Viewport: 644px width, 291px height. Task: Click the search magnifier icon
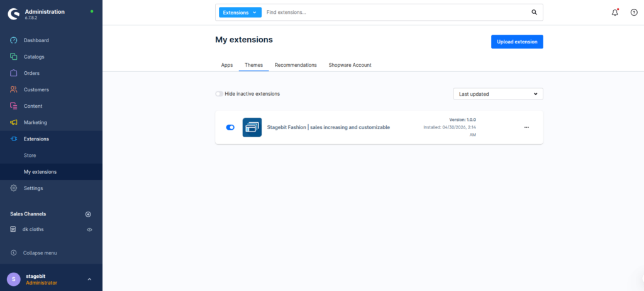tap(535, 13)
